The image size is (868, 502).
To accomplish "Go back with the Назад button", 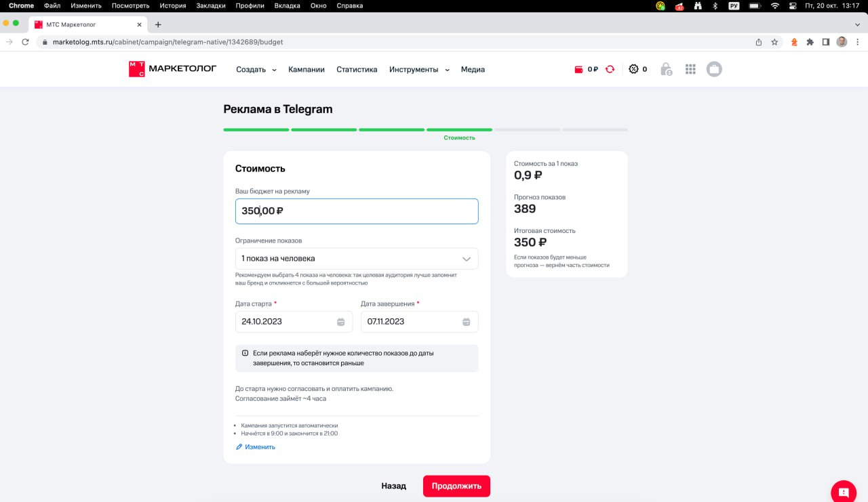I will point(393,486).
